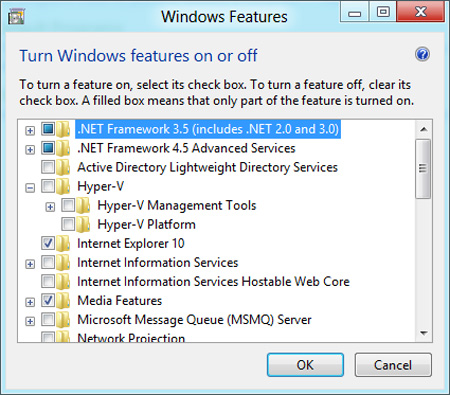
Task: Expand Hyper-V Management Tools node
Action: pos(50,207)
